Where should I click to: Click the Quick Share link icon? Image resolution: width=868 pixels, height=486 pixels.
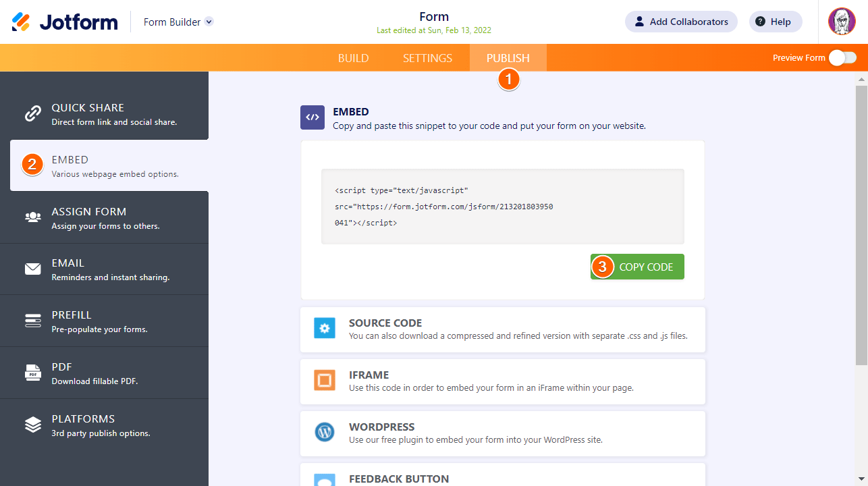pyautogui.click(x=32, y=114)
